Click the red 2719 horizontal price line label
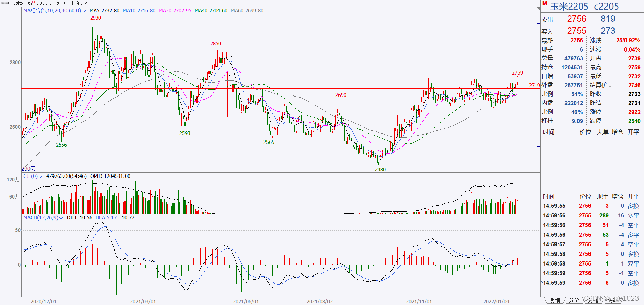Image resolution: width=644 pixels, height=305 pixels. tap(534, 86)
